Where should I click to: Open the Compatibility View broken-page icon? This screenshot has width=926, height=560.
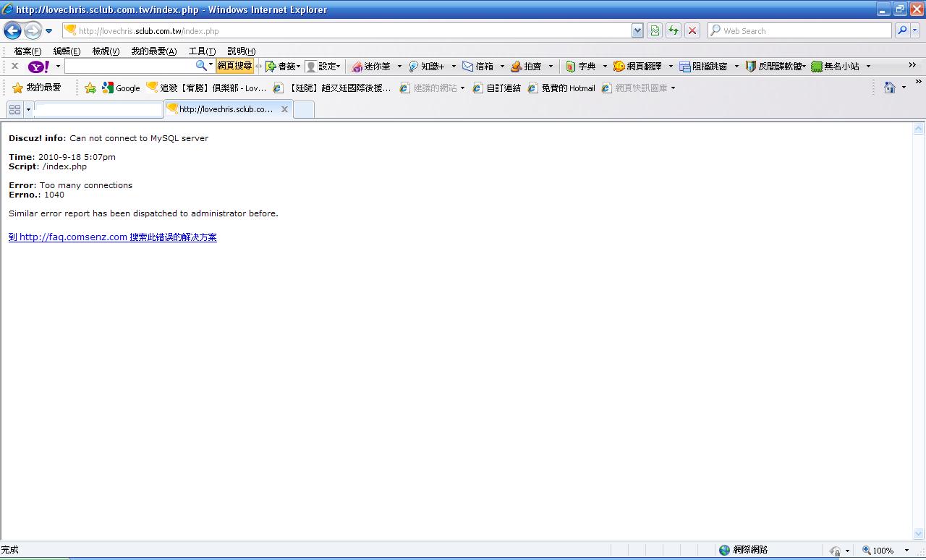(655, 30)
